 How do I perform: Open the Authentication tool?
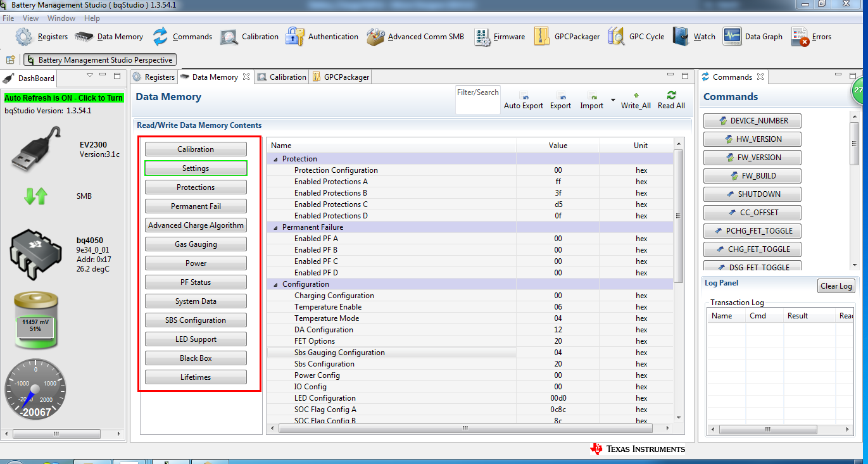click(x=322, y=37)
